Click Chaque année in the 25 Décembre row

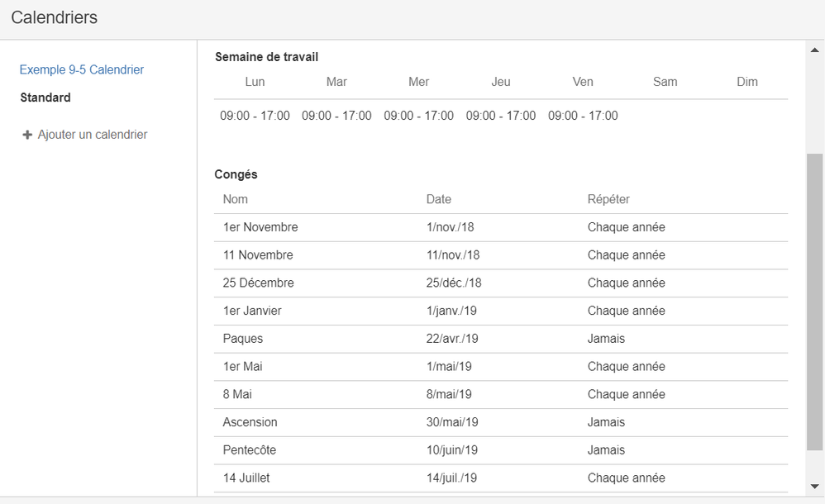pyautogui.click(x=627, y=283)
